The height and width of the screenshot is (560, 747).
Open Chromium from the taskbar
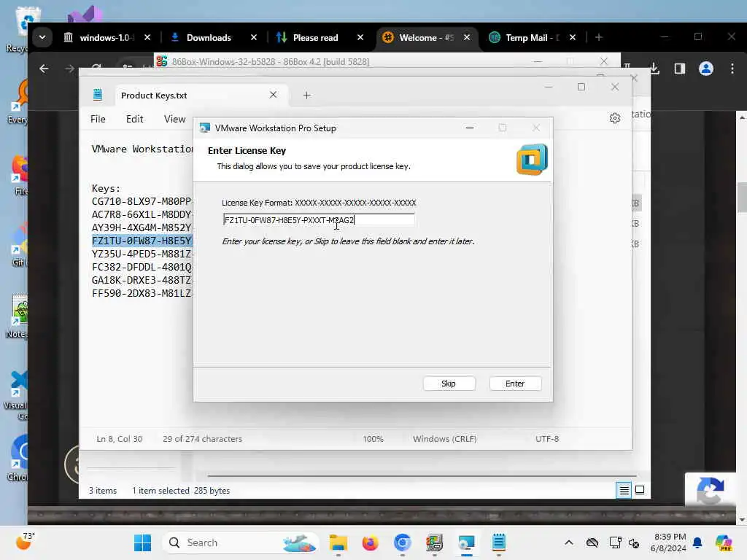coord(403,542)
